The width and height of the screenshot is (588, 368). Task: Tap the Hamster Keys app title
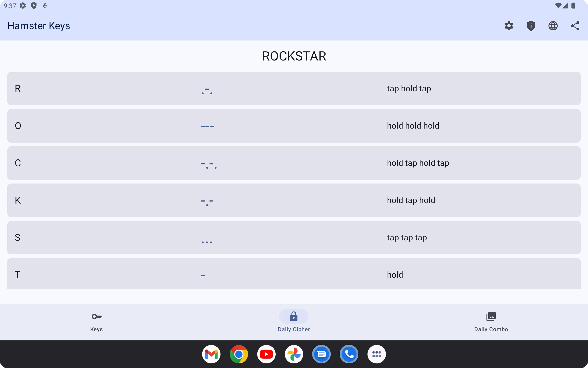(39, 26)
